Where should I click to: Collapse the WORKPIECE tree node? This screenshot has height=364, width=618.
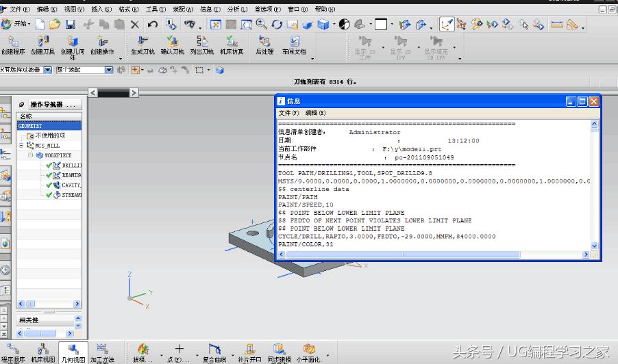31,155
